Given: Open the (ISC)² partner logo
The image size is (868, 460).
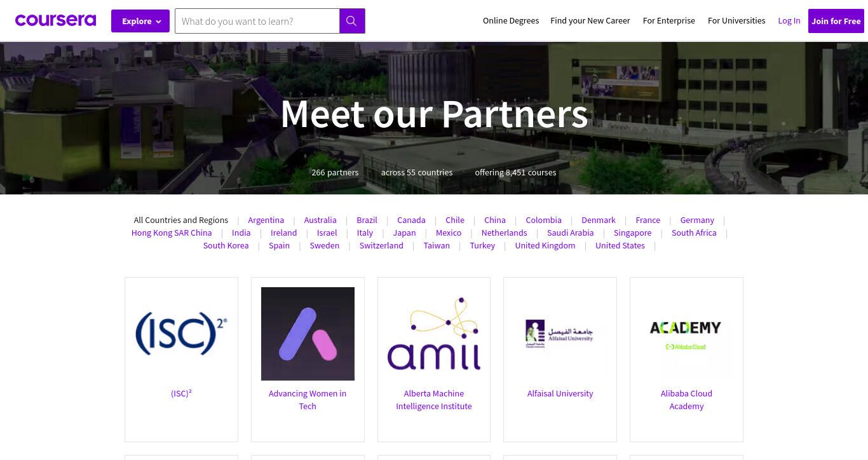Looking at the screenshot, I should pyautogui.click(x=181, y=334).
